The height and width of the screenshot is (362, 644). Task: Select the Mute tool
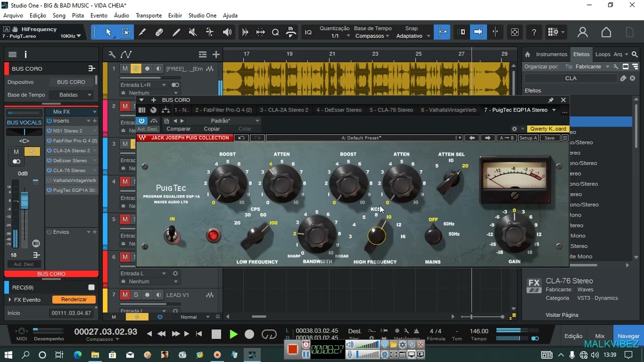[x=193, y=32]
